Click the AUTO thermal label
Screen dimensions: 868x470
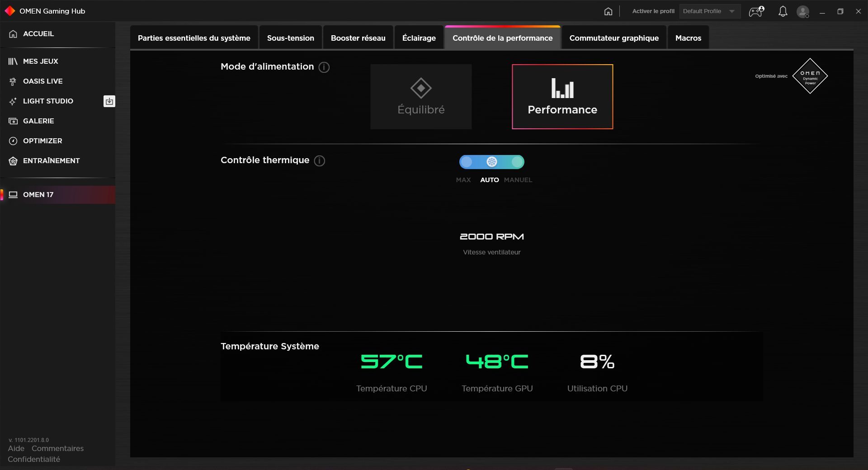pos(490,180)
